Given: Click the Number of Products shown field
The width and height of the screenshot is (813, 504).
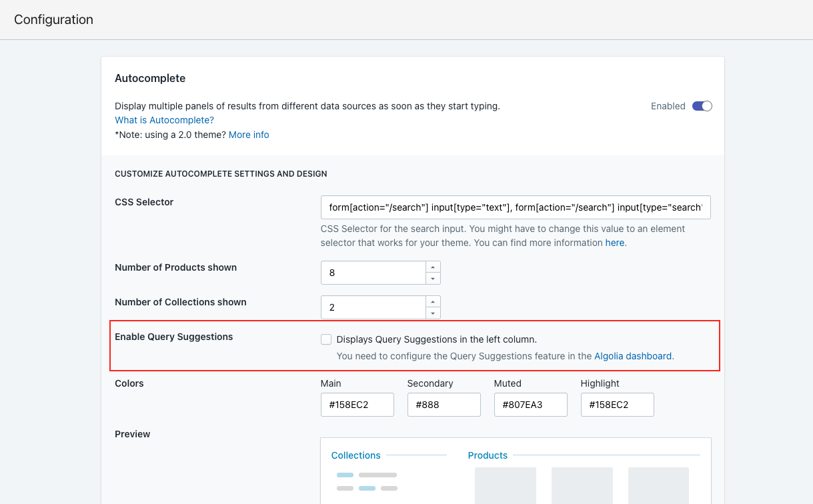Looking at the screenshot, I should tap(373, 273).
